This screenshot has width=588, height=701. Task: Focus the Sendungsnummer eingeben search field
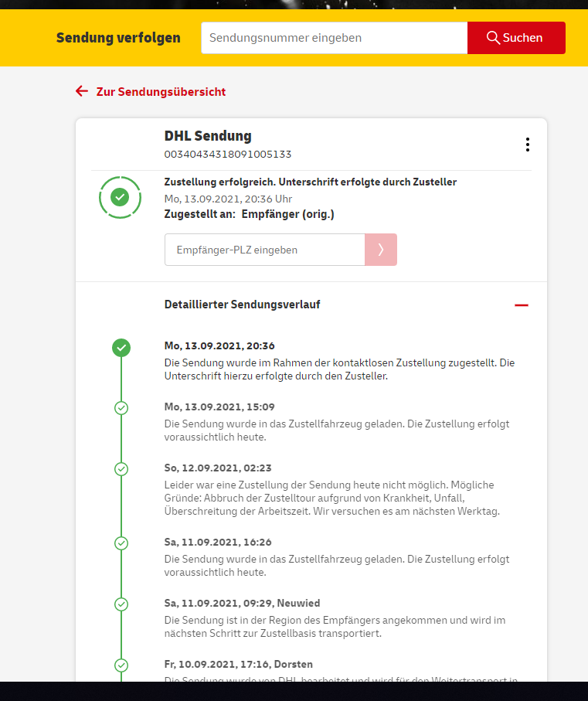pos(334,38)
